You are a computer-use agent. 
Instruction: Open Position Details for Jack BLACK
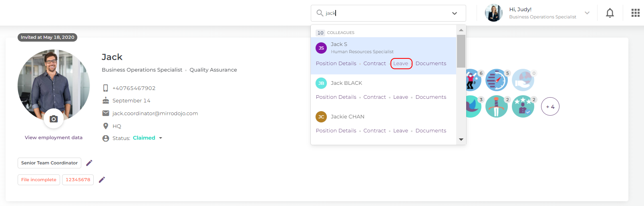pos(336,97)
